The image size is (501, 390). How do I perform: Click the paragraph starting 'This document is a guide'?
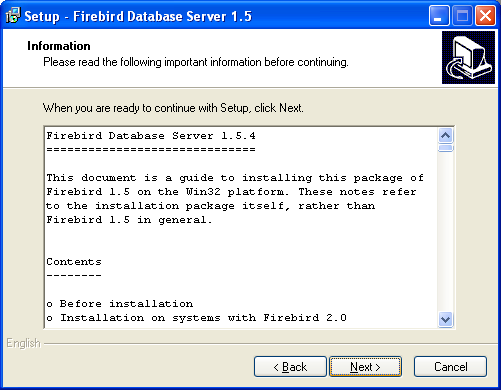235,199
